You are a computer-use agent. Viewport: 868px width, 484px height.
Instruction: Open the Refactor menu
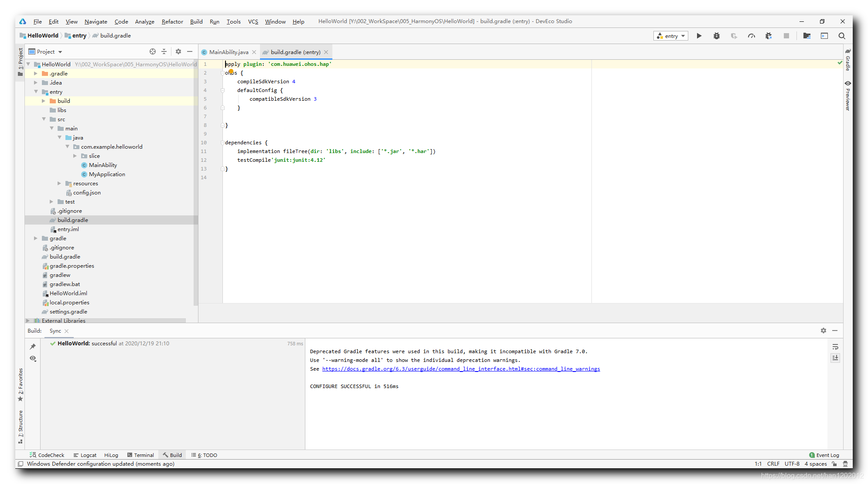[172, 21]
